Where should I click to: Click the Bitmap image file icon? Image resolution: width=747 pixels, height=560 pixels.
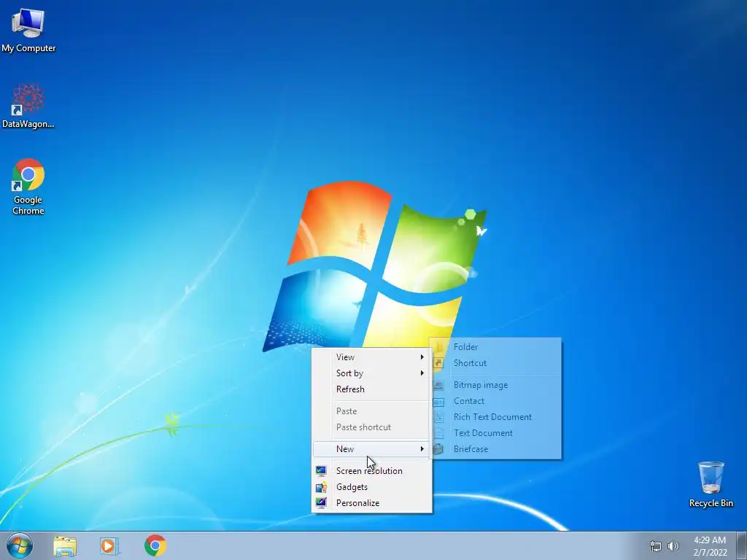[438, 385]
